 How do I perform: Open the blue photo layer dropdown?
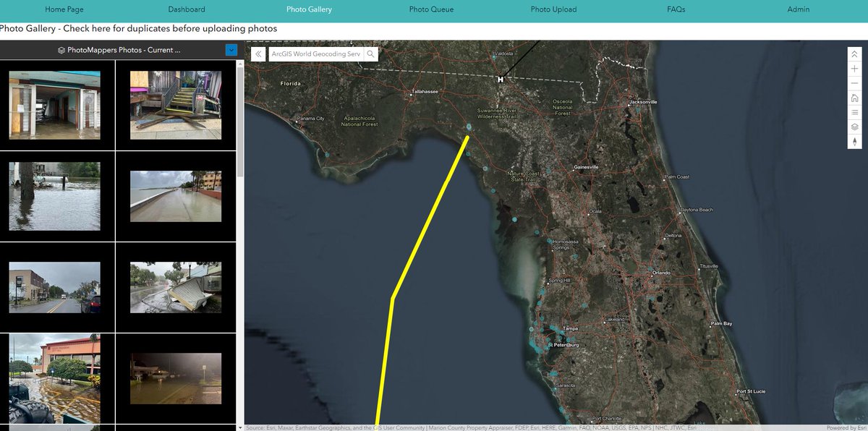pos(231,50)
